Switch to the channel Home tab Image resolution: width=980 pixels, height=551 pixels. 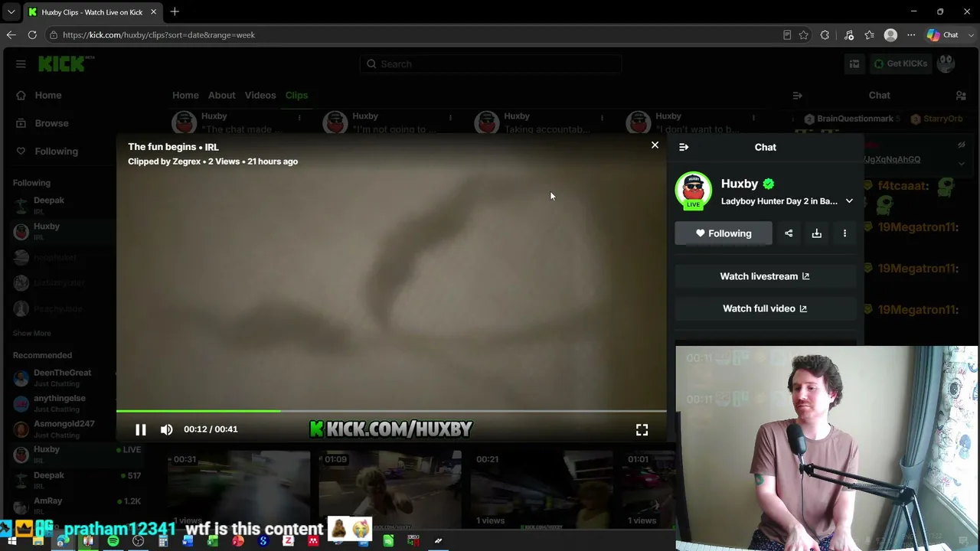pyautogui.click(x=185, y=96)
